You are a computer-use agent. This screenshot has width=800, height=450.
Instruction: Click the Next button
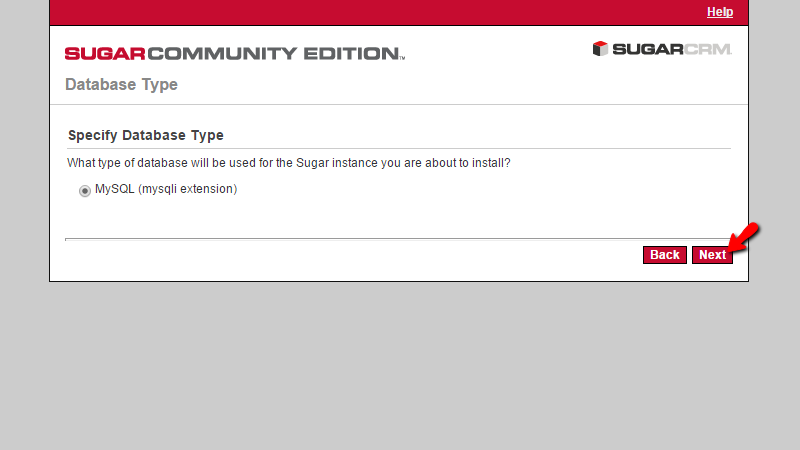pyautogui.click(x=712, y=255)
